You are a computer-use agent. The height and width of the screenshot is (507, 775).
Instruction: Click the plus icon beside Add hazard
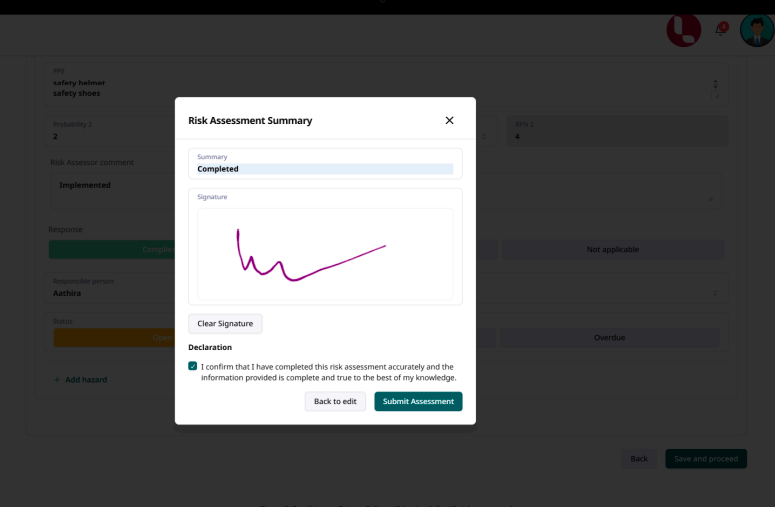pos(56,380)
